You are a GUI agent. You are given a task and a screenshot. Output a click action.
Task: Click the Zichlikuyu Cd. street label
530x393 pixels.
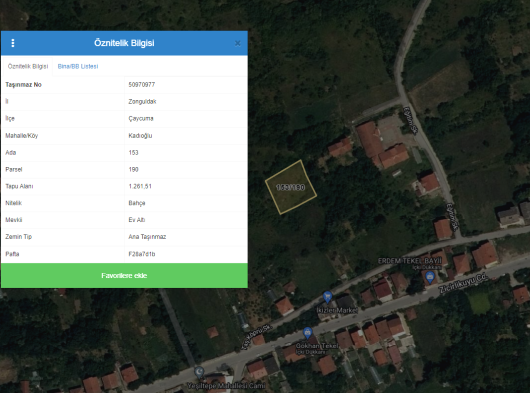pyautogui.click(x=463, y=283)
